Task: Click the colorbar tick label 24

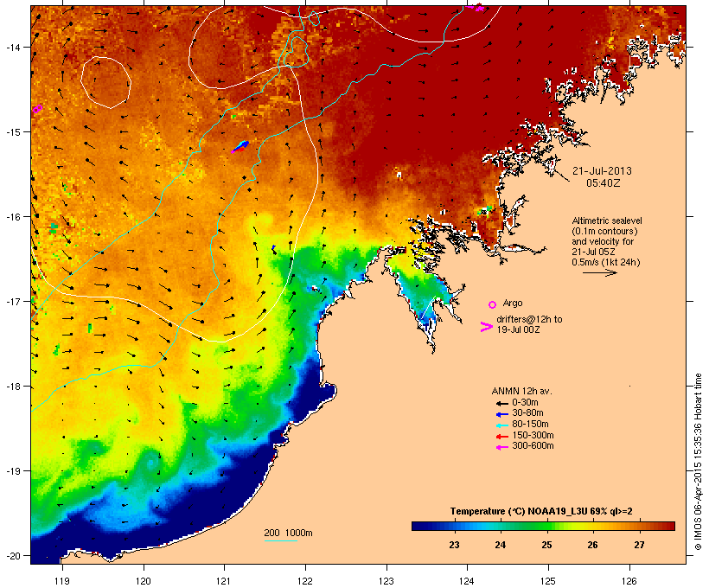Action: tap(500, 545)
